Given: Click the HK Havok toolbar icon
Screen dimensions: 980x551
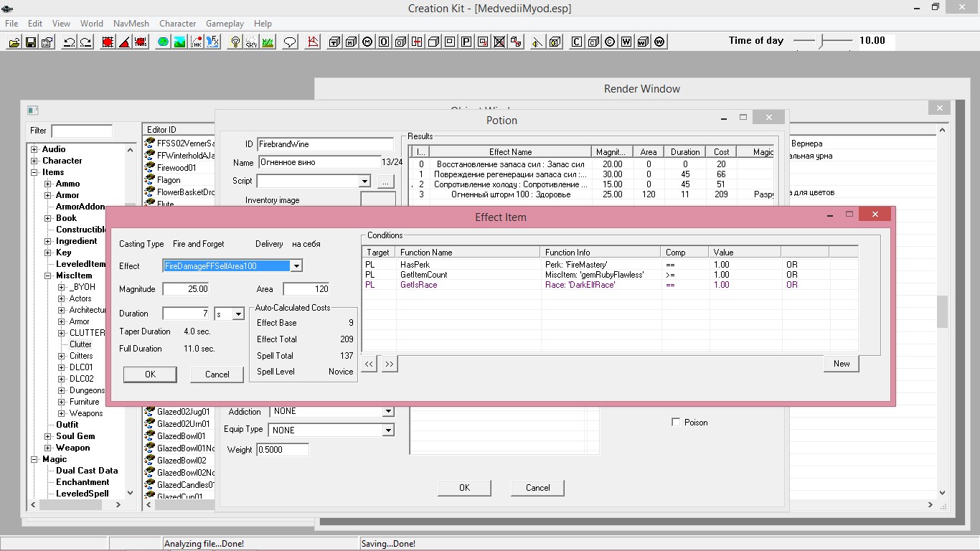Looking at the screenshot, I should pyautogui.click(x=196, y=42).
